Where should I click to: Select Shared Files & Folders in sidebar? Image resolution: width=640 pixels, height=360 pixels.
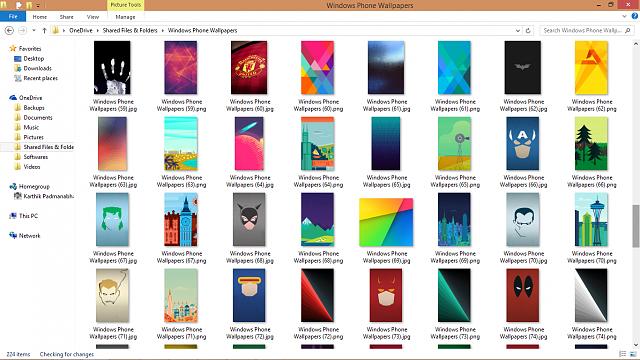(48, 147)
